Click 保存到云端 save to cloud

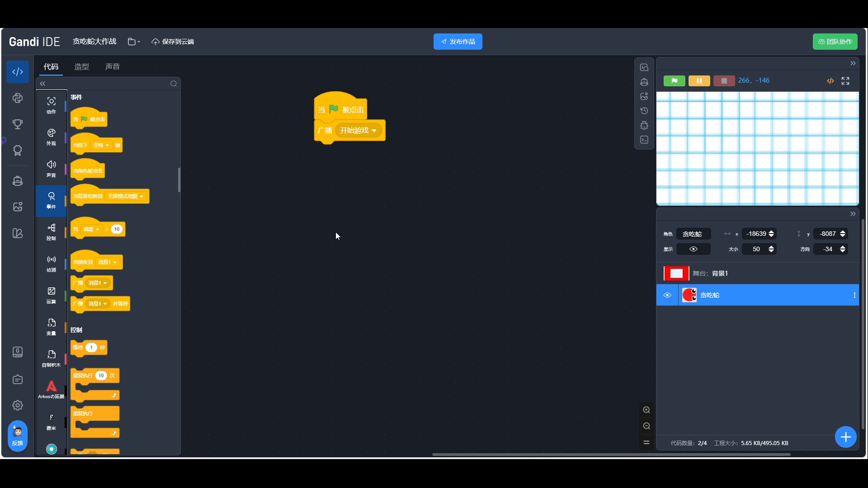(173, 42)
